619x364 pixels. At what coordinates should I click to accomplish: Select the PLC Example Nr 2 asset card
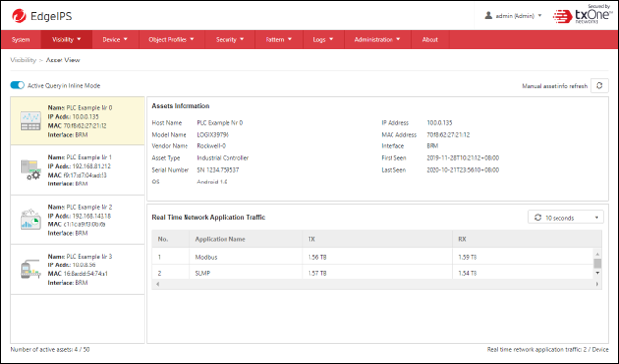[77, 220]
